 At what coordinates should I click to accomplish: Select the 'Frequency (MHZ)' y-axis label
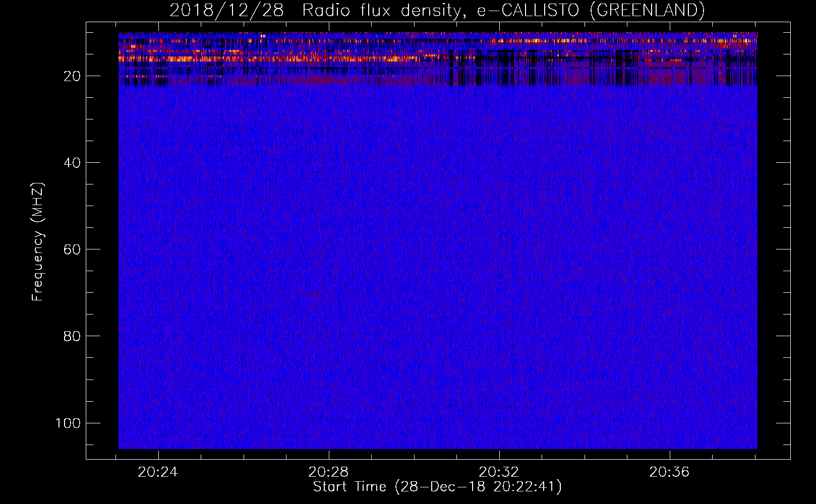click(x=38, y=241)
